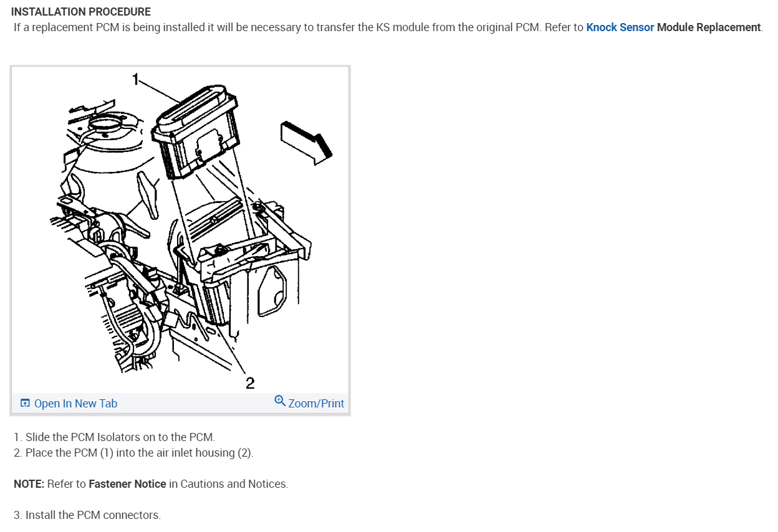This screenshot has width=778, height=532.
Task: Click step 1 Slide the PCM Isolators
Action: [x=114, y=437]
